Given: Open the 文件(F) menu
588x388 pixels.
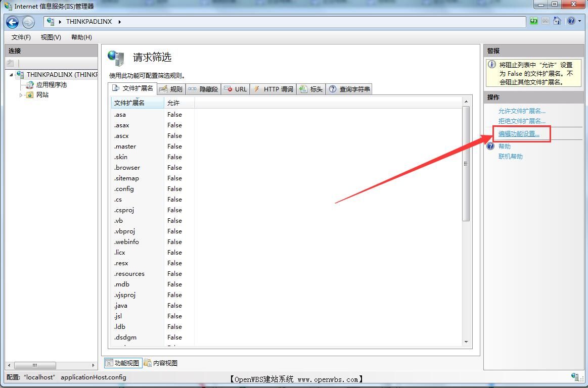Looking at the screenshot, I should coord(21,37).
